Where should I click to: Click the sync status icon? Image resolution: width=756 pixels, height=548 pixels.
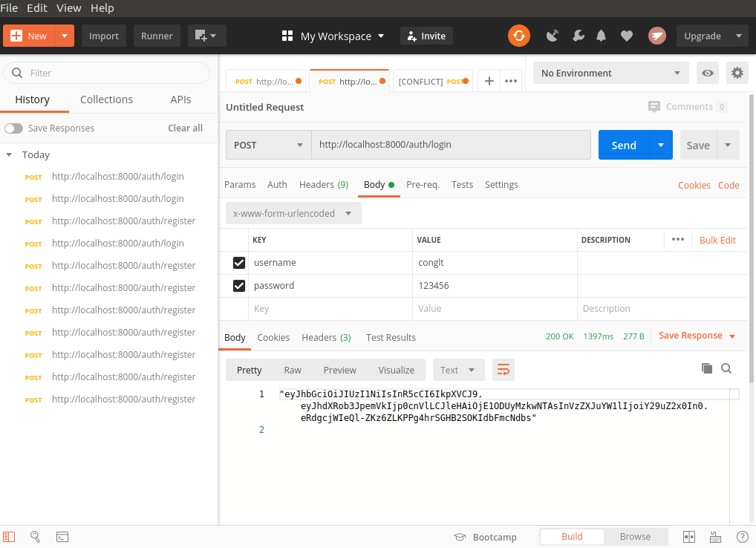[518, 36]
